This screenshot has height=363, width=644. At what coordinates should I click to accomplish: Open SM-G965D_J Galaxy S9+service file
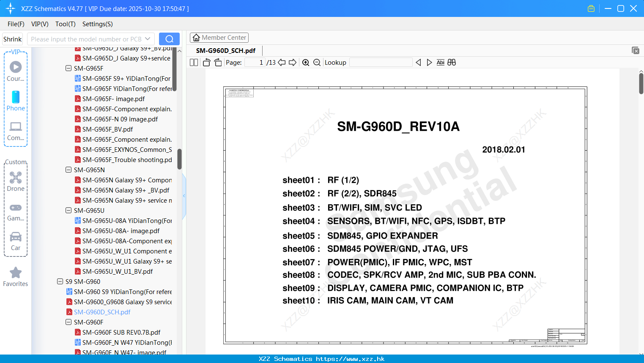coord(123,58)
